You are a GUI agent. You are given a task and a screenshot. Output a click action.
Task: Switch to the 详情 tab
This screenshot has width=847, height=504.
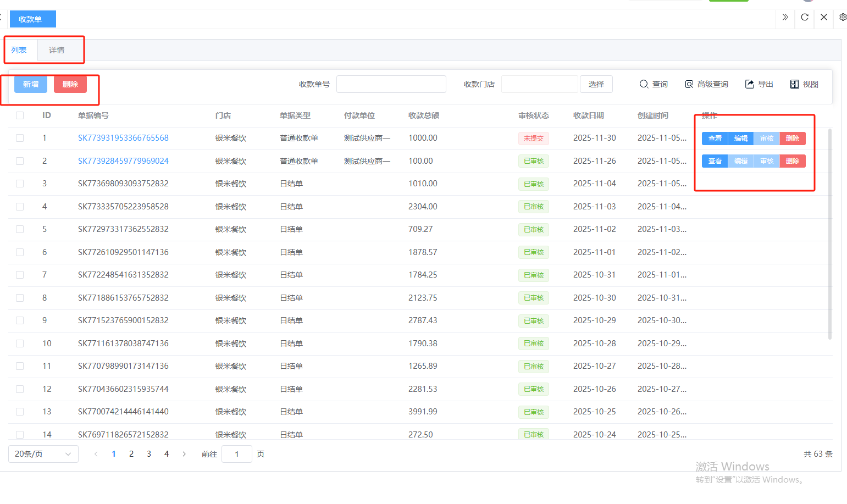tap(57, 50)
